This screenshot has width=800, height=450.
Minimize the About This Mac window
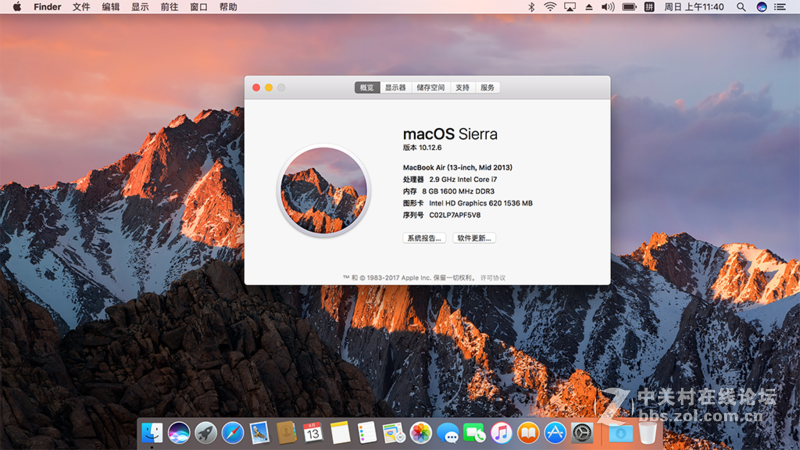coord(269,88)
